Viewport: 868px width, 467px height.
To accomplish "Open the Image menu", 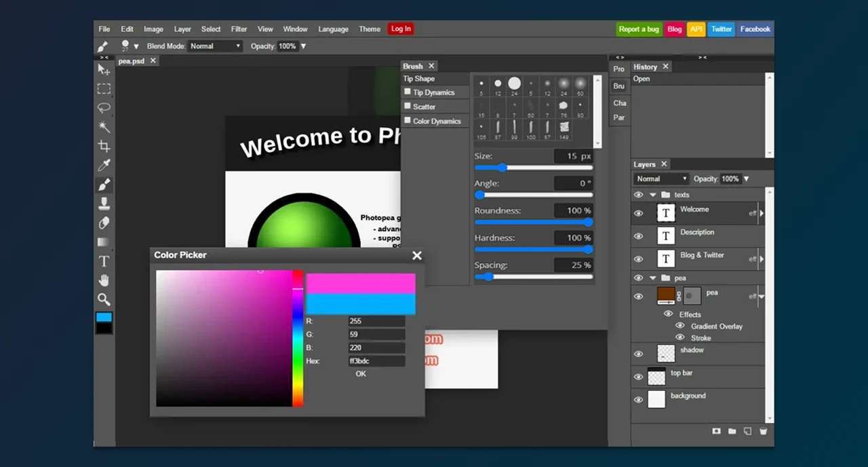I will [x=153, y=29].
